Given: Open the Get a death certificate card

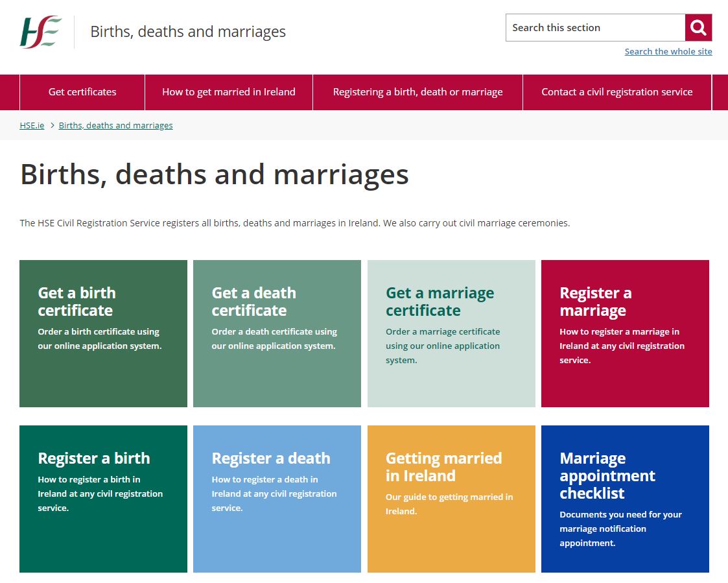Looking at the screenshot, I should tap(277, 333).
